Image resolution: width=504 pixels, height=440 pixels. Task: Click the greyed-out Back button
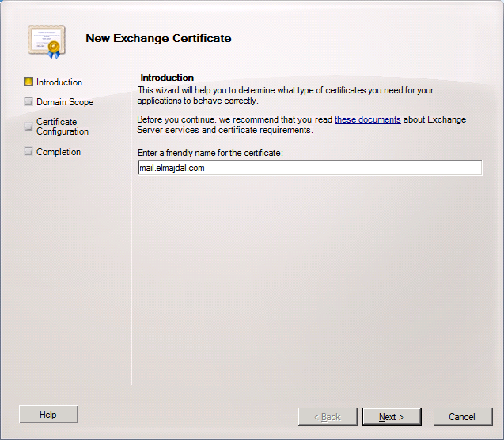(x=328, y=416)
